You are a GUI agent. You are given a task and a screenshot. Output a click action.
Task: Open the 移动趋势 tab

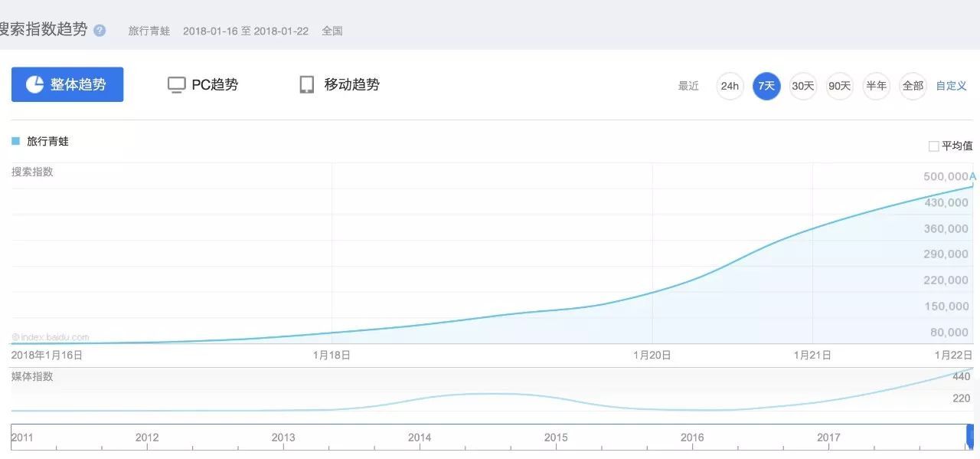point(339,84)
